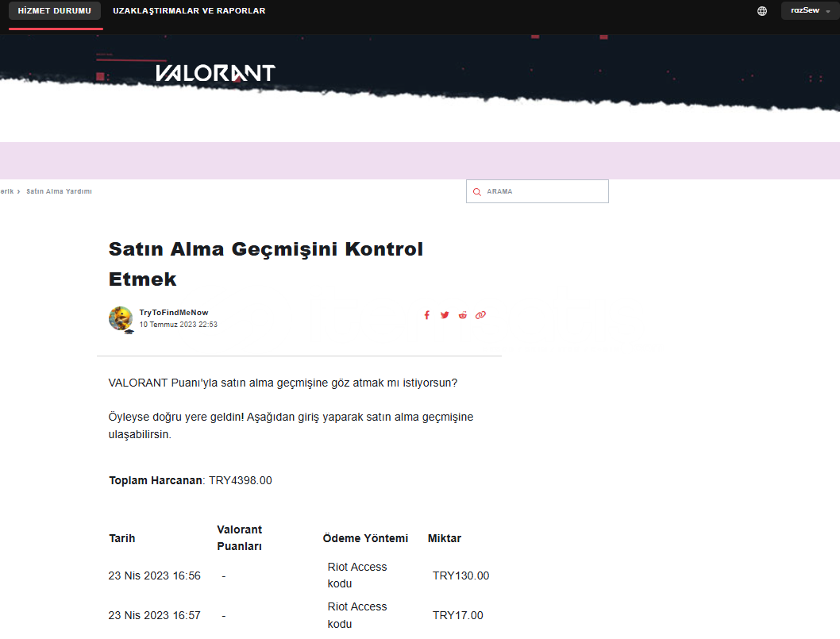Share the article on Twitter

(445, 315)
